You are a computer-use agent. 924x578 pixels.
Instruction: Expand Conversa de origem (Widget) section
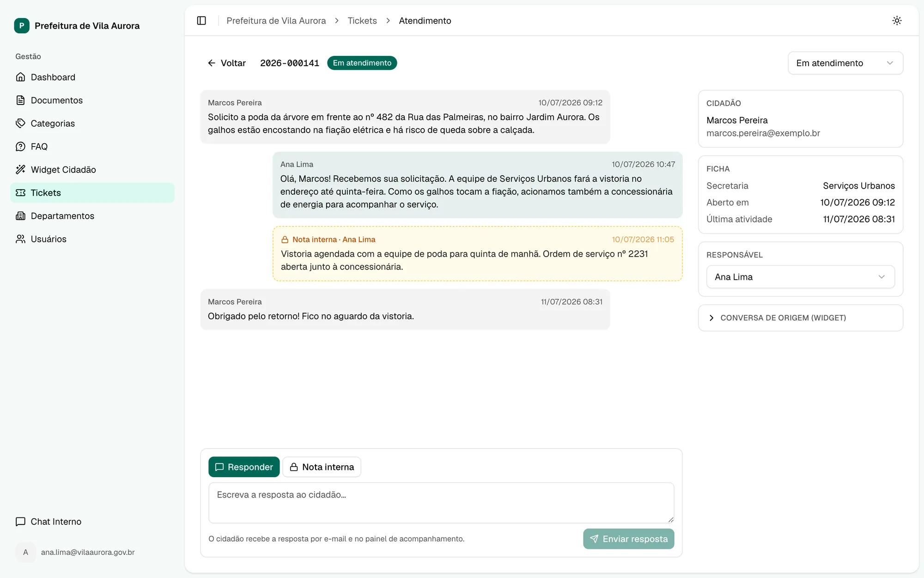tap(800, 318)
